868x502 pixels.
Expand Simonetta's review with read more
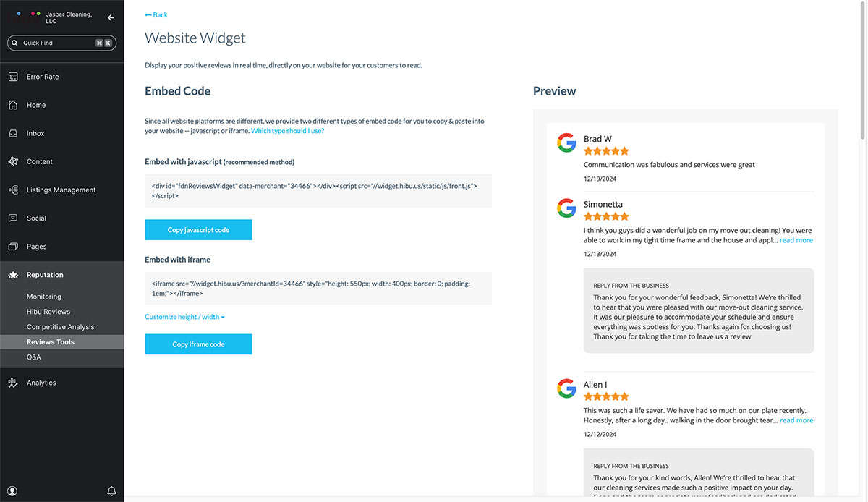pos(796,240)
